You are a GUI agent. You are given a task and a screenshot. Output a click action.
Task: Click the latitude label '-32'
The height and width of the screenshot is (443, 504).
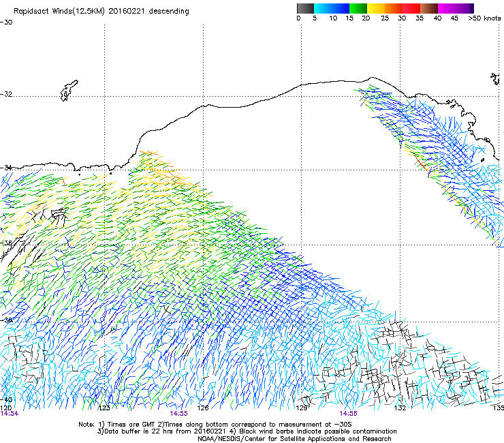[x=6, y=94]
